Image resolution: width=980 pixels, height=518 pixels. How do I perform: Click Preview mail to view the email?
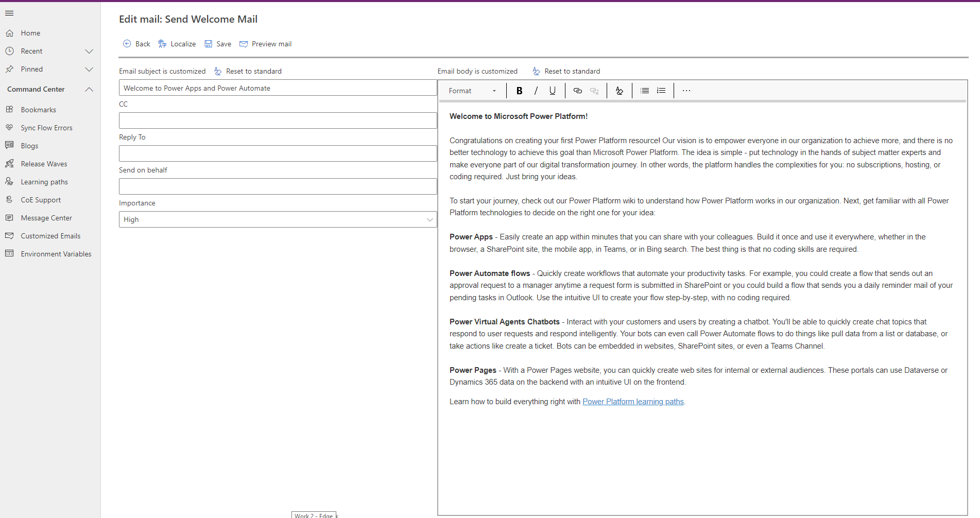point(265,44)
